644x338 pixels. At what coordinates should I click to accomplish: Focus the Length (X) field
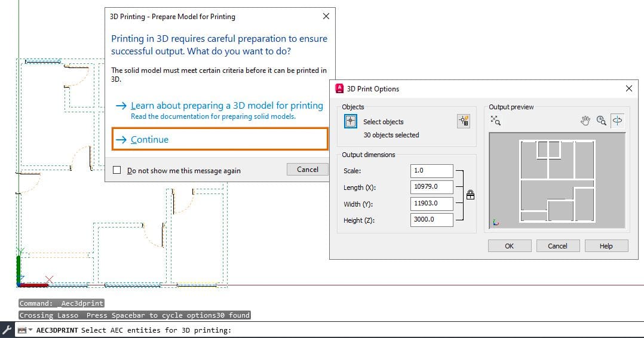pos(432,187)
